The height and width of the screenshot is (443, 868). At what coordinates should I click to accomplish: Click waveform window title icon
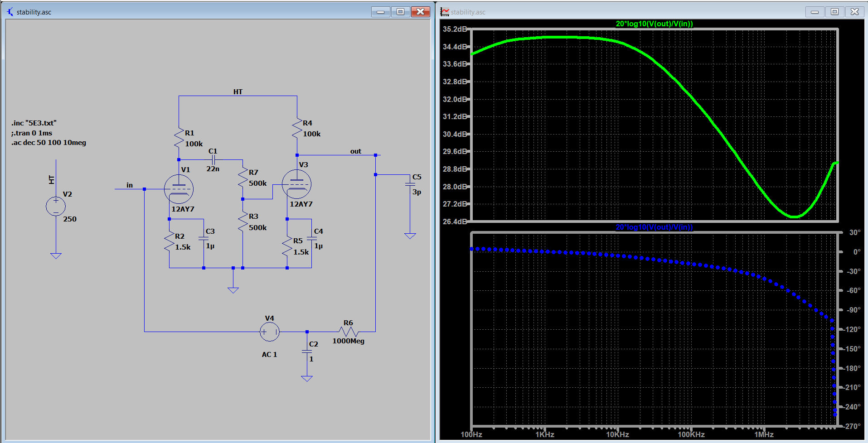pos(445,12)
